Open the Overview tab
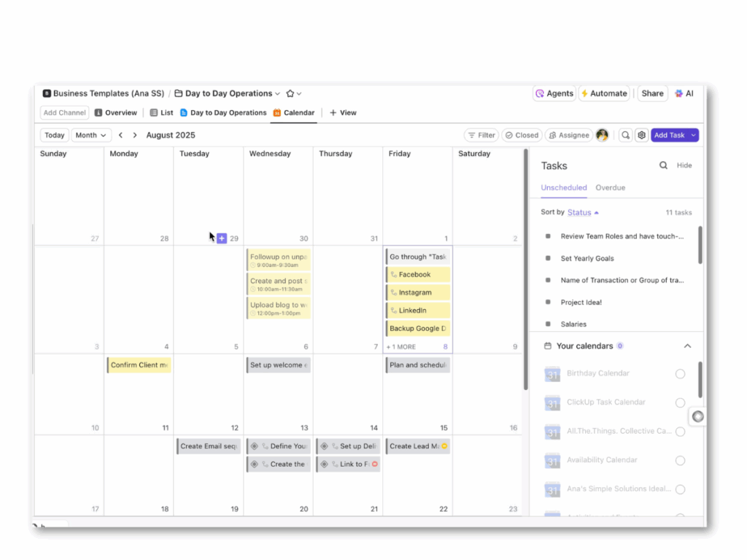Image resolution: width=747 pixels, height=560 pixels. pos(116,113)
